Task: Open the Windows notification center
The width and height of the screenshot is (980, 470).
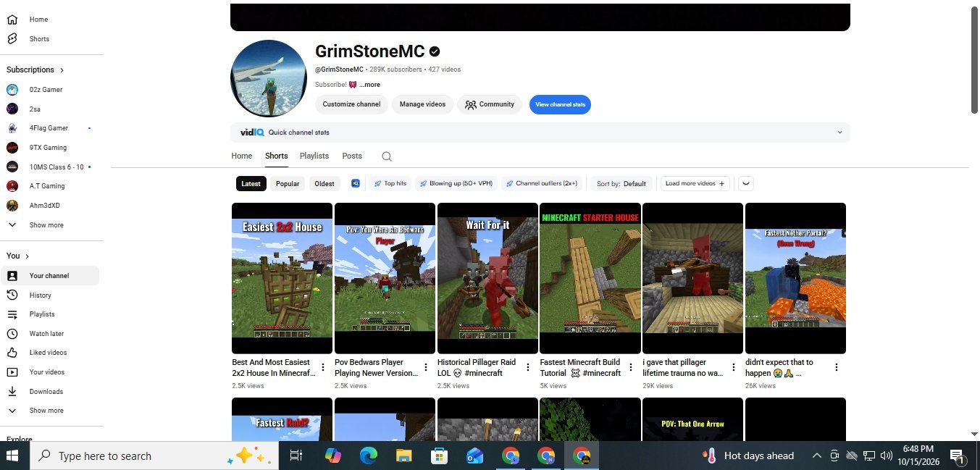Action: point(958,456)
